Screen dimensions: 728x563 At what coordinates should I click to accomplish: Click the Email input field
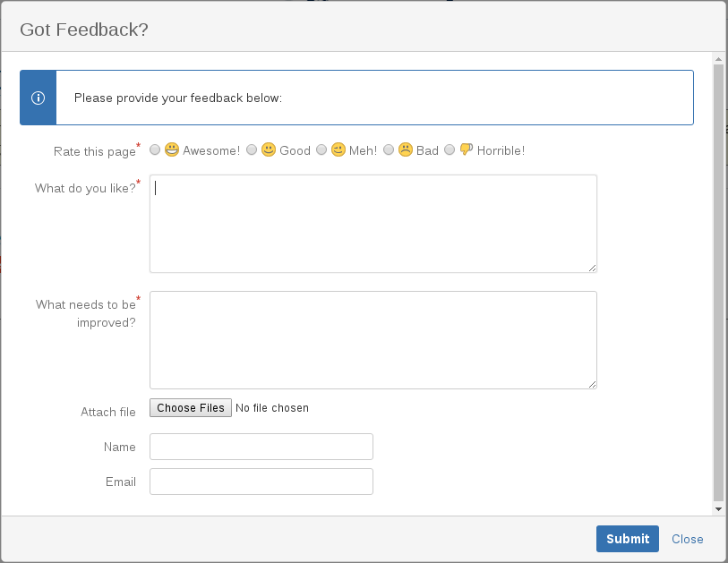pos(260,482)
